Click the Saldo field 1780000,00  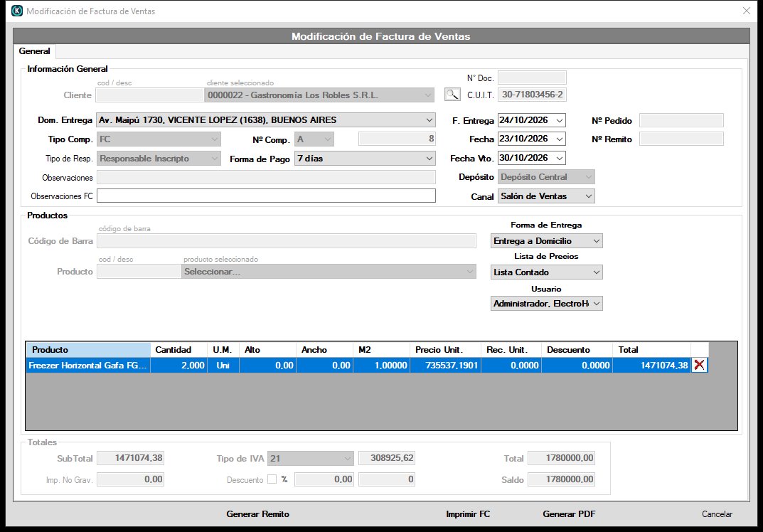coord(562,479)
